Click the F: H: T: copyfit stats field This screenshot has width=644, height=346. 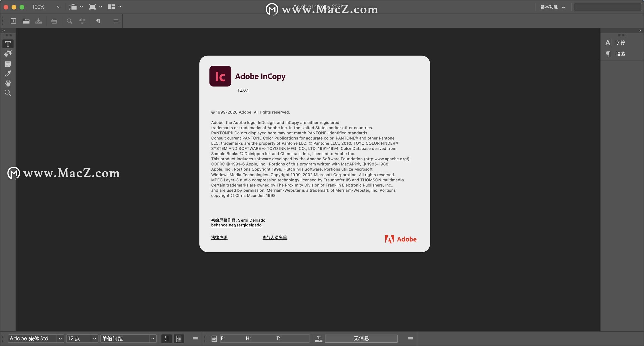[264, 339]
